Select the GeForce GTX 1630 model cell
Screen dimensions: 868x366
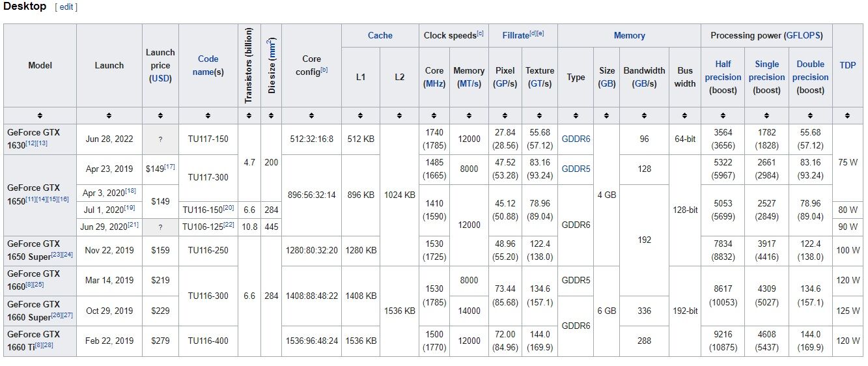[x=40, y=139]
